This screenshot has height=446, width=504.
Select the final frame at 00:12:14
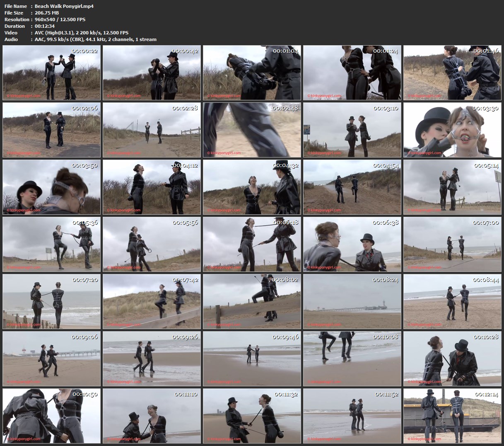click(x=453, y=416)
